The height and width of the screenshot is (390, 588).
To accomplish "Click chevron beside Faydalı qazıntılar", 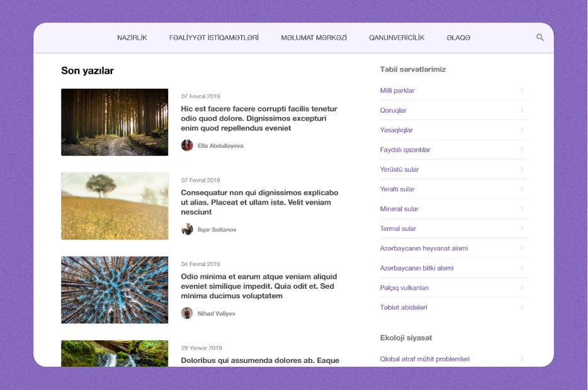I will (x=522, y=150).
